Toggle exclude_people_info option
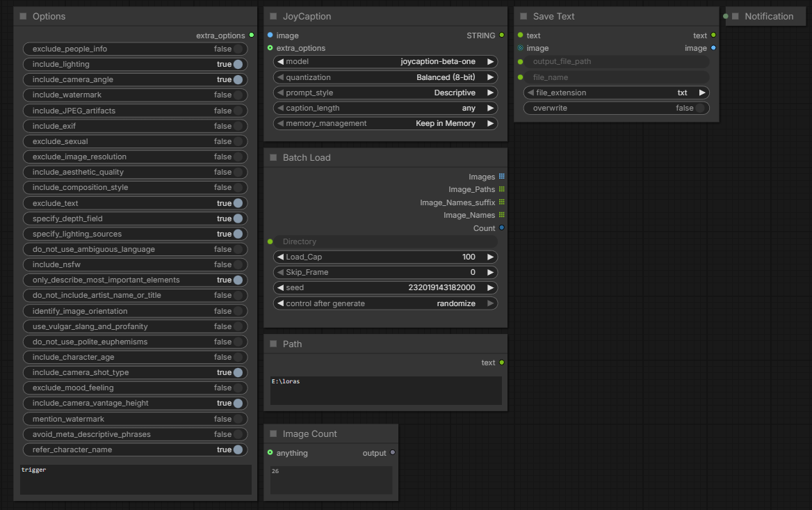The height and width of the screenshot is (510, 812). [135, 49]
